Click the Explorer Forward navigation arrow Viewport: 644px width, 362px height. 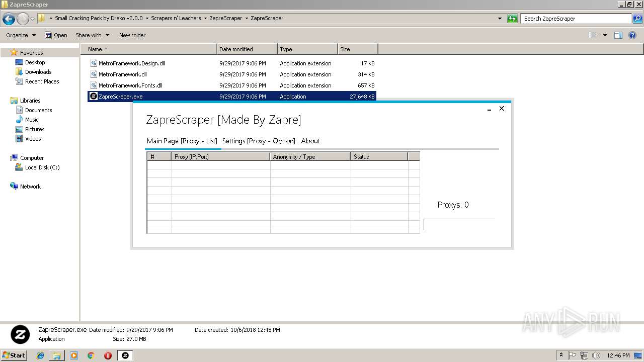pos(23,19)
